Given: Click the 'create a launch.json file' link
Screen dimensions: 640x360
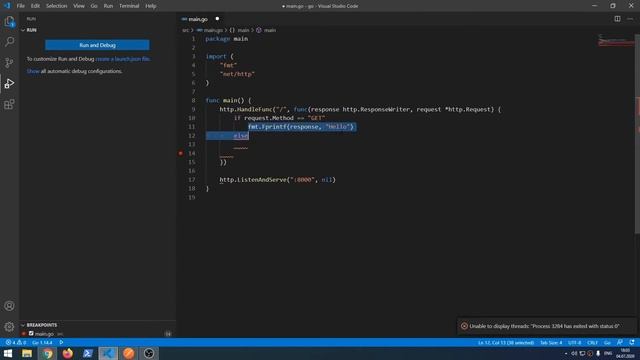Looking at the screenshot, I should tap(123, 59).
